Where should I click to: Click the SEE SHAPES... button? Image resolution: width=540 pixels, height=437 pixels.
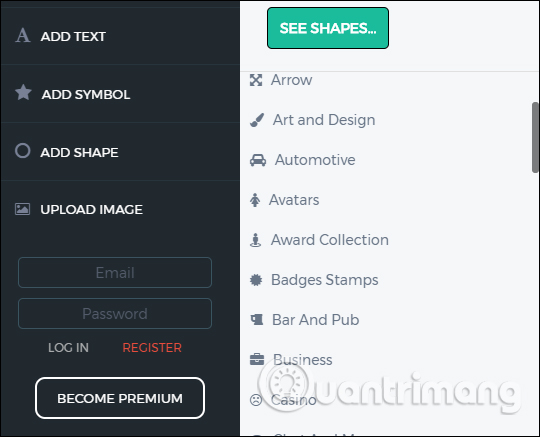pos(328,28)
